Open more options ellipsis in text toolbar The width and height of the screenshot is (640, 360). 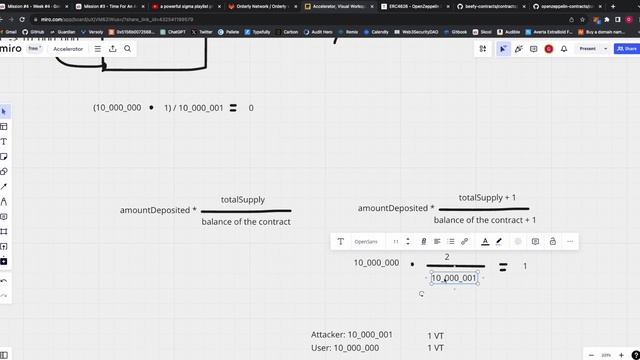click(x=570, y=242)
